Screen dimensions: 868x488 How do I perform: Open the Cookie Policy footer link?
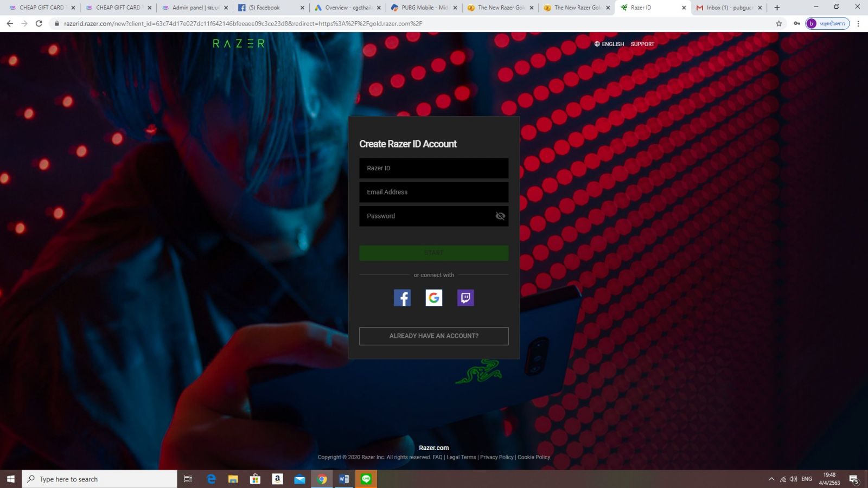point(534,457)
